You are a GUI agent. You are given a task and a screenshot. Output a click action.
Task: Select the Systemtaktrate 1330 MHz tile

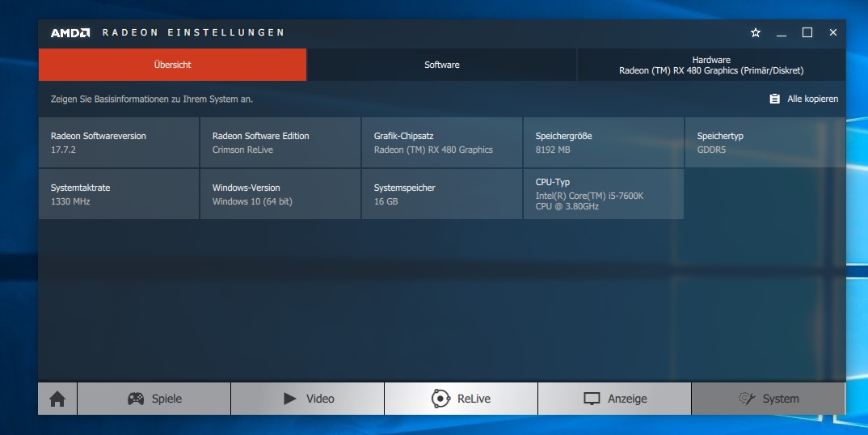(119, 194)
